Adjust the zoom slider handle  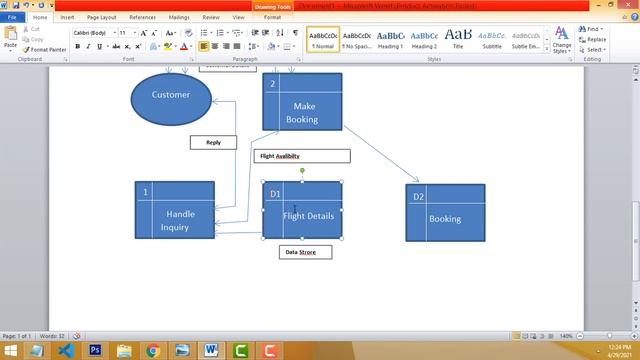[609, 336]
